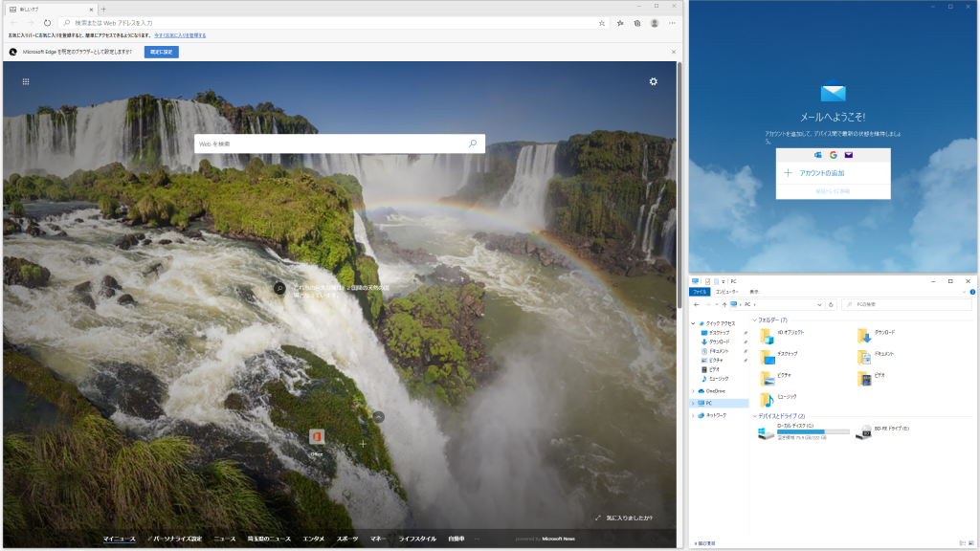The image size is (980, 551).
Task: Click Add account in Mail window
Action: tap(834, 173)
